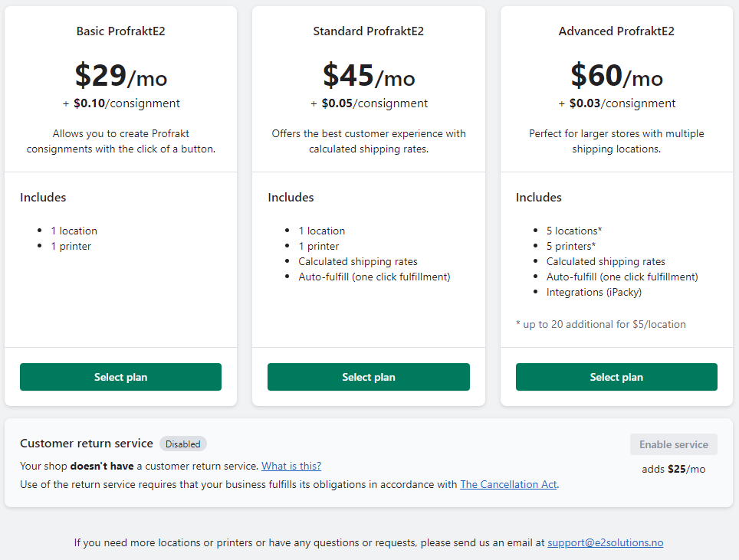This screenshot has width=739, height=560.
Task: Click the $5/location additional footnote
Action: [x=601, y=324]
